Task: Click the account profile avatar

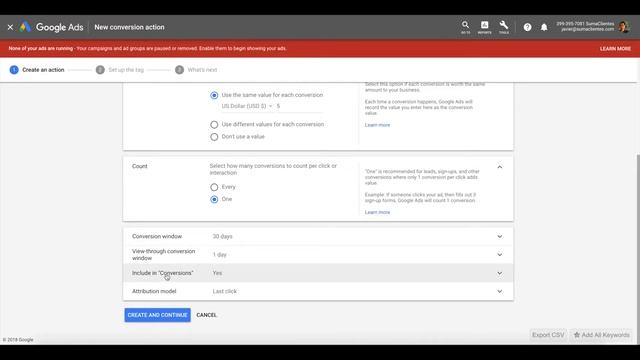Action: (624, 27)
